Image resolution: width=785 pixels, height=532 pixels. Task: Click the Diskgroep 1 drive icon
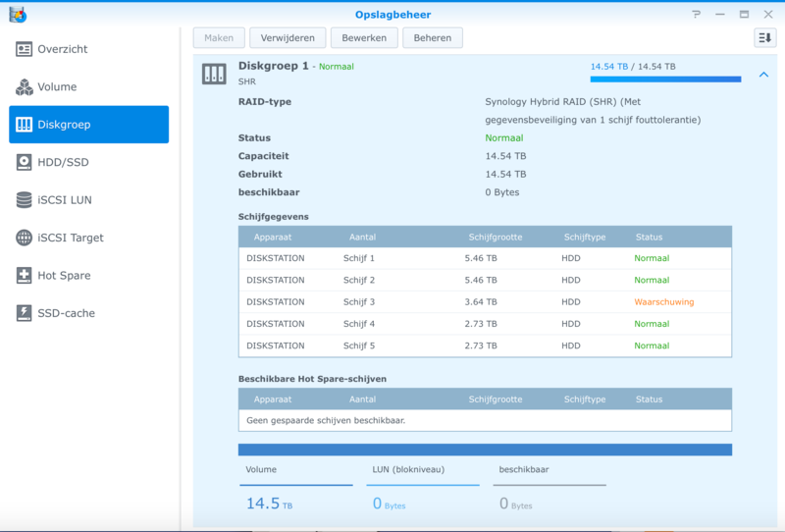click(214, 74)
